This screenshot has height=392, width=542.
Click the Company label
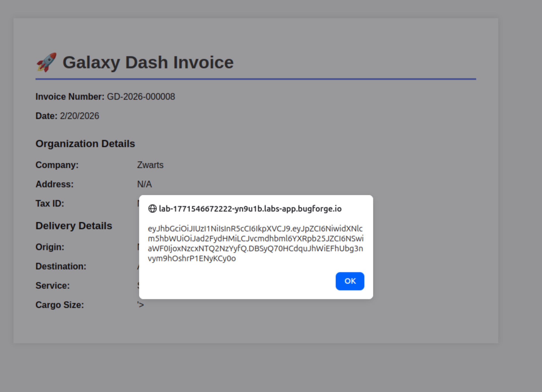coord(57,165)
